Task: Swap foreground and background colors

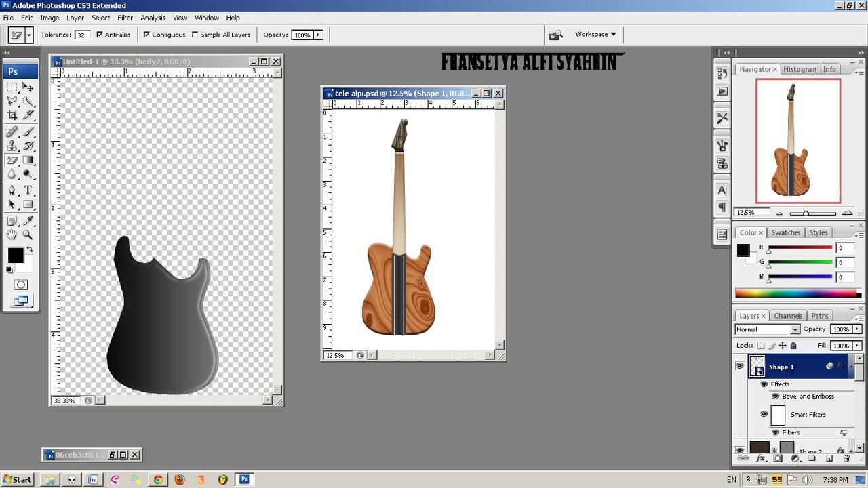Action: click(29, 250)
